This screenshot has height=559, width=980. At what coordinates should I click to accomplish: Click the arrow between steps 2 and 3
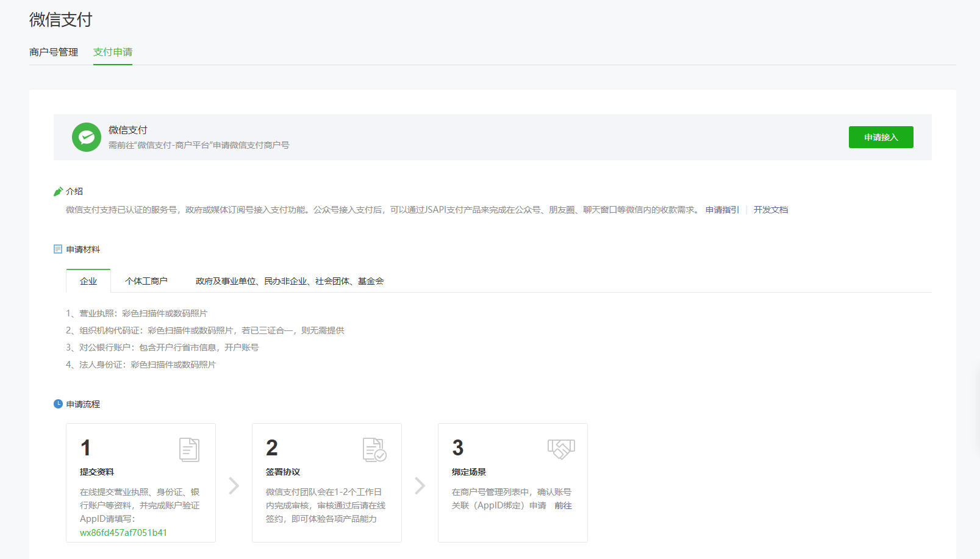point(420,486)
